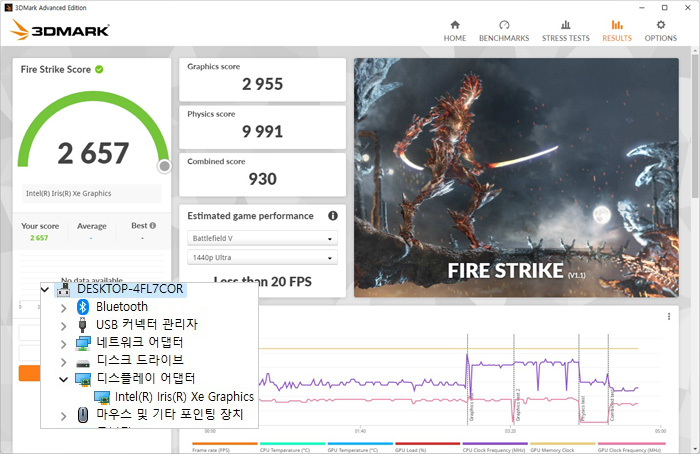Click the 3DMark Advanced Edition title bar icon
The image size is (700, 454).
tap(8, 8)
